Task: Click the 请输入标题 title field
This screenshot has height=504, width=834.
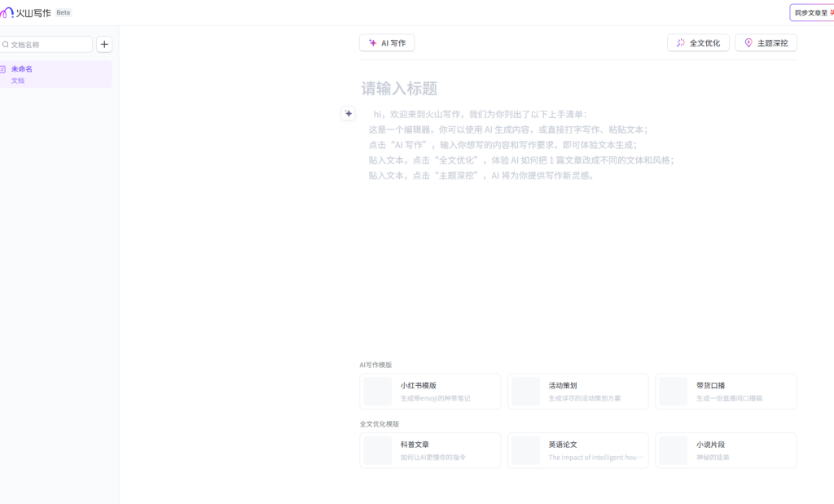Action: (x=489, y=89)
